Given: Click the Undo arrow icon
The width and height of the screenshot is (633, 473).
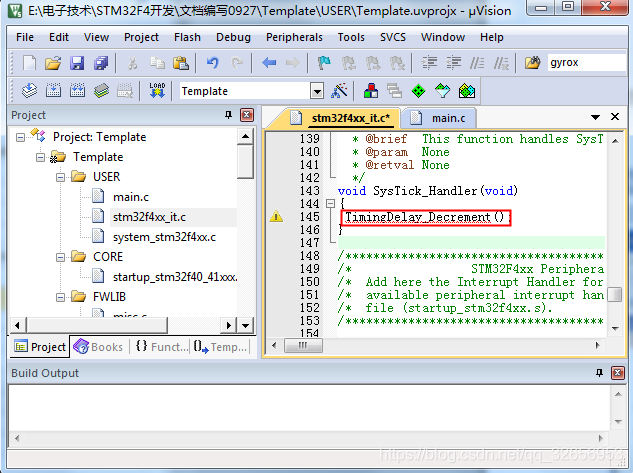Looking at the screenshot, I should (212, 63).
